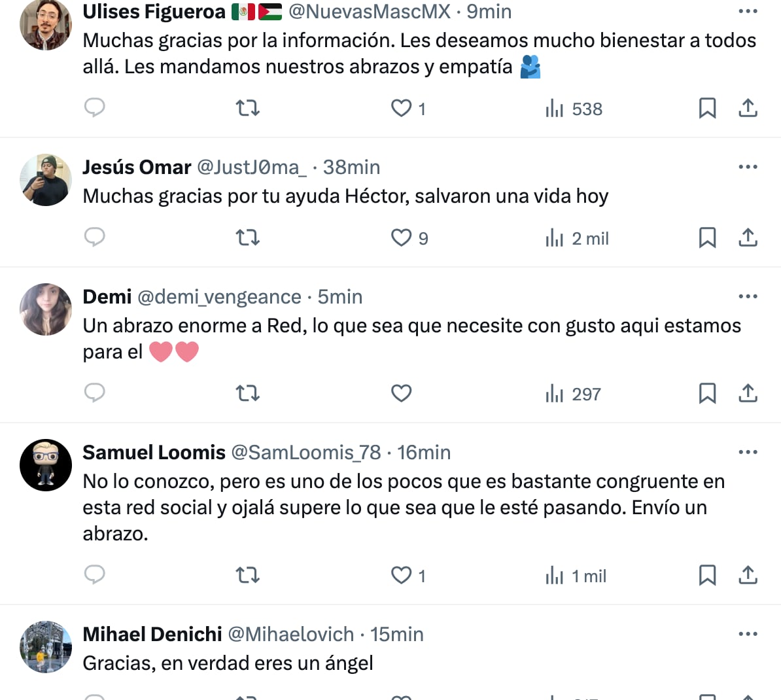This screenshot has width=781, height=700.
Task: Repost Samuel Loomis's tweet
Action: click(x=248, y=575)
